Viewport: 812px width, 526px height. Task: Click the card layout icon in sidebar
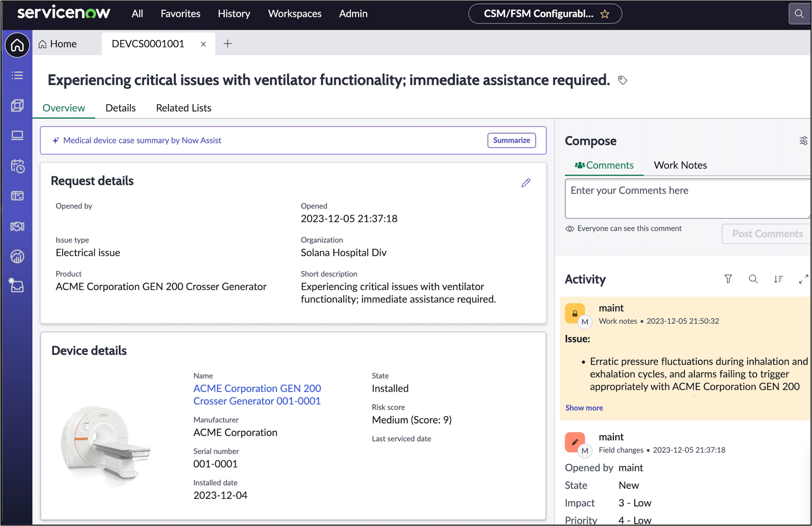click(17, 196)
